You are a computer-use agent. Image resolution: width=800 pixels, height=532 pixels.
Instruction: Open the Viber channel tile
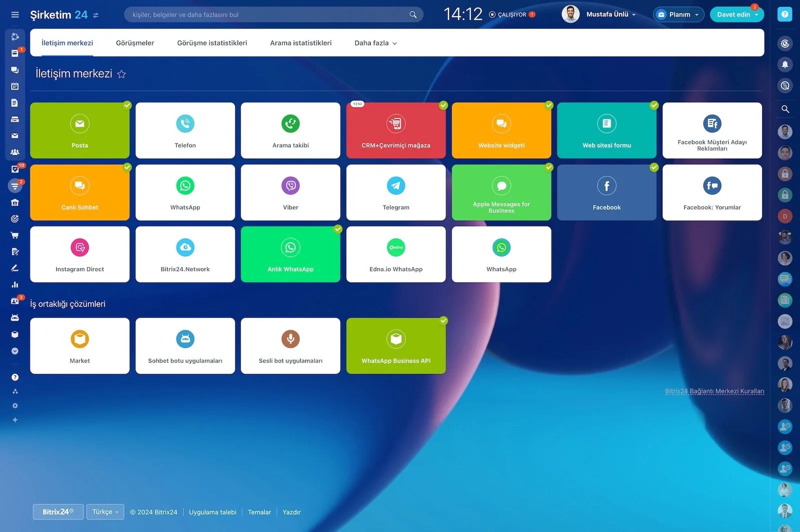pyautogui.click(x=290, y=192)
